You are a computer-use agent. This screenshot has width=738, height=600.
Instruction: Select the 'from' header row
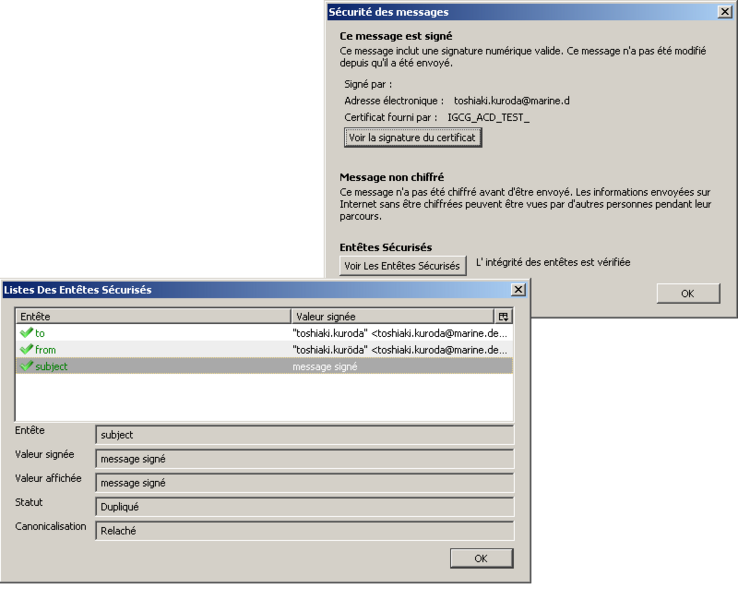coord(265,350)
